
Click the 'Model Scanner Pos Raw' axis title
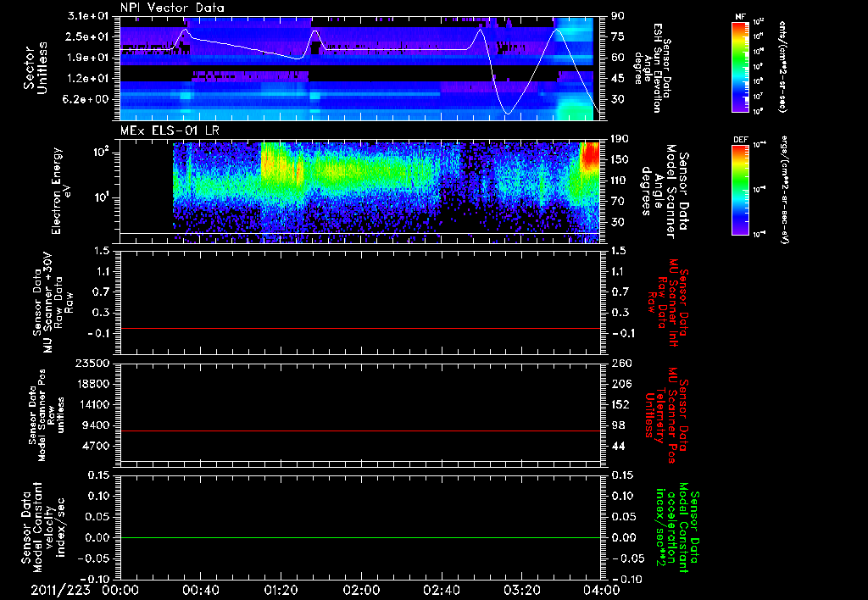[x=47, y=415]
